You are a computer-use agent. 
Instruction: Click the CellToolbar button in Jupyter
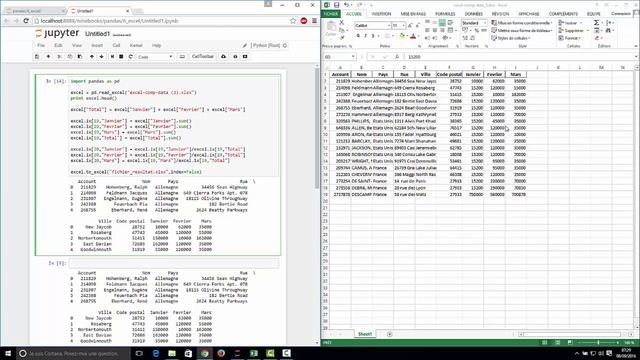[203, 57]
